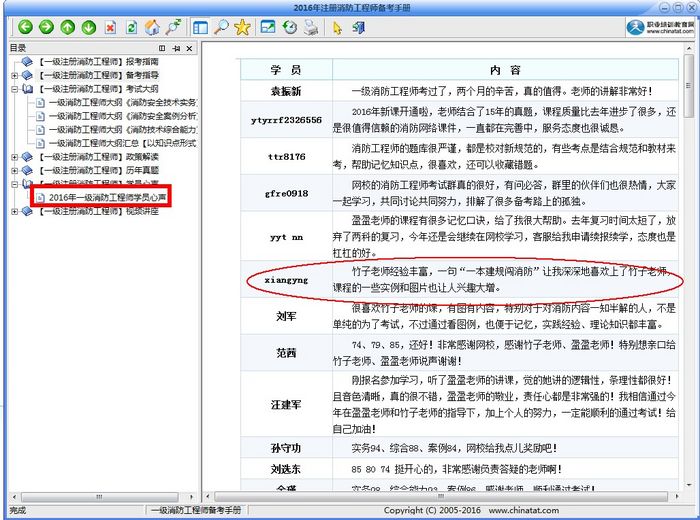
Task: Print the page with the printer icon
Action: pyautogui.click(x=311, y=28)
